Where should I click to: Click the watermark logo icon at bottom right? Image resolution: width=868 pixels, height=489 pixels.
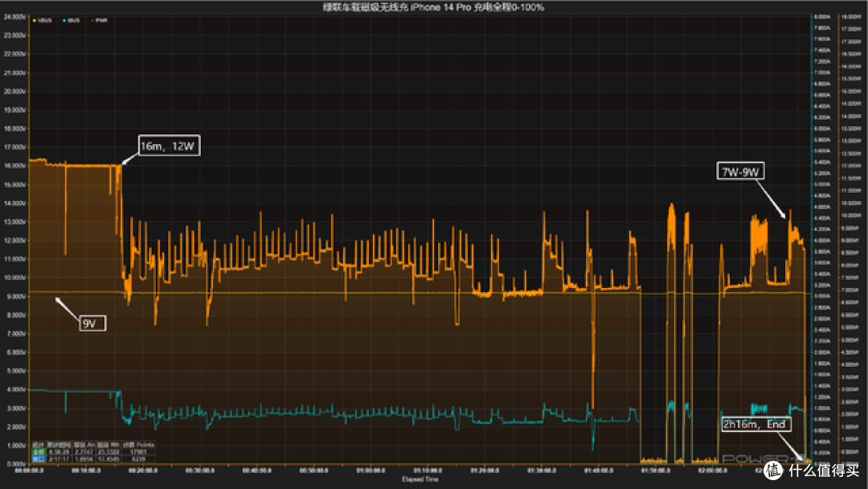tap(773, 471)
